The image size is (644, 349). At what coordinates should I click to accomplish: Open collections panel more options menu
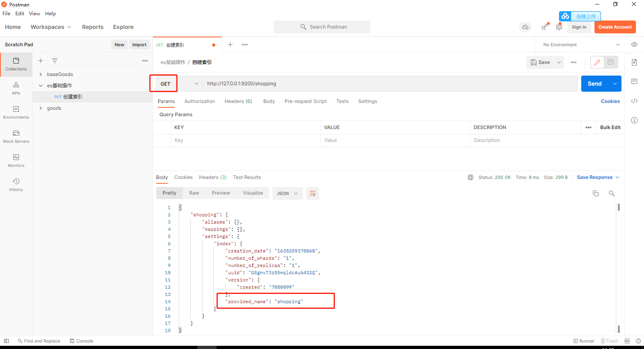coord(145,61)
